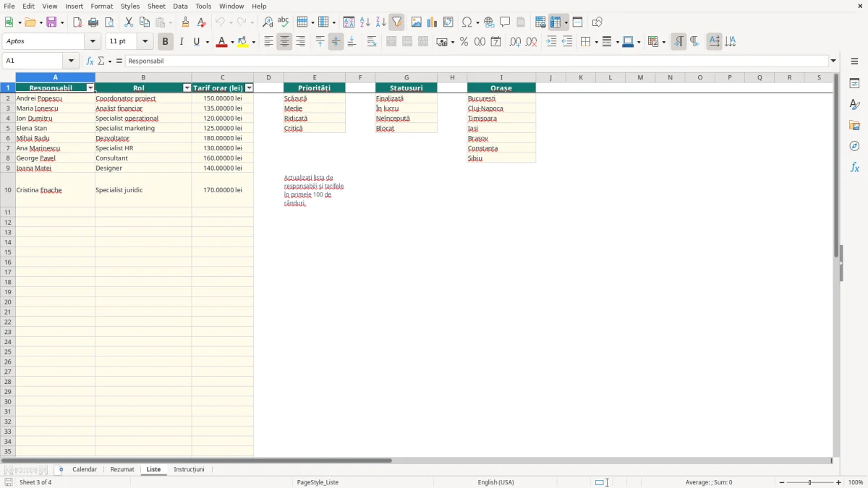Open the Borders dropdown arrow
This screenshot has height=488, width=868.
596,42
